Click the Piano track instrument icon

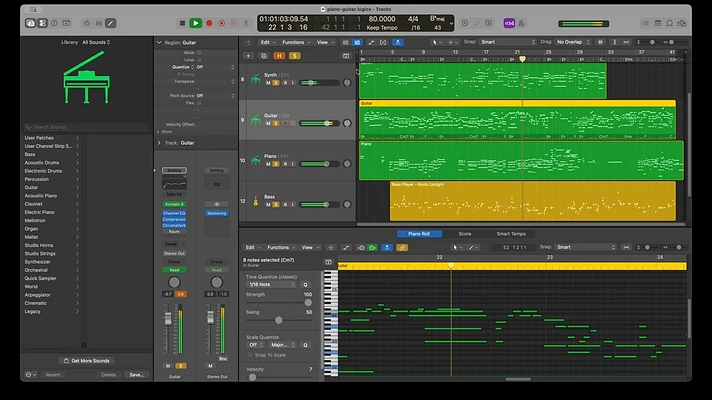point(256,160)
